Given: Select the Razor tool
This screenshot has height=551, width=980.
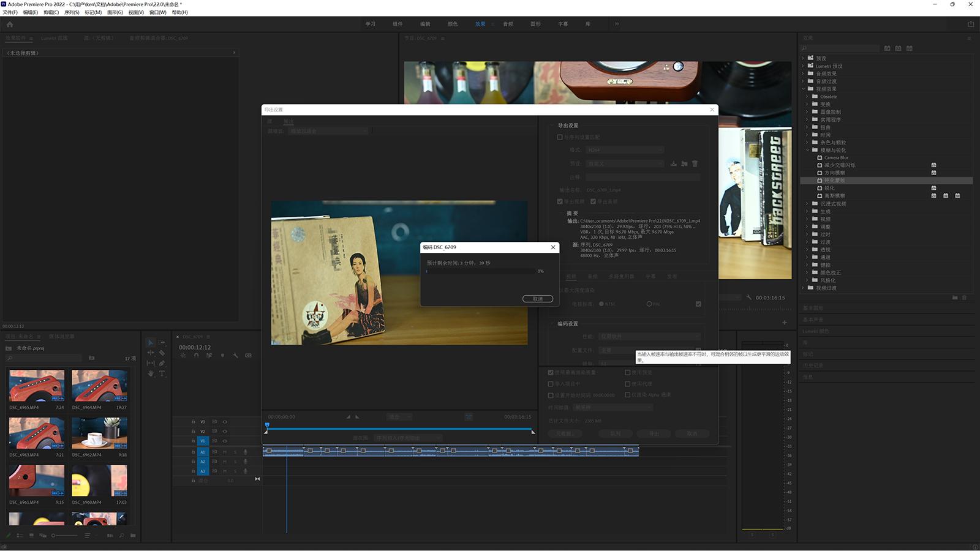Looking at the screenshot, I should pyautogui.click(x=162, y=353).
